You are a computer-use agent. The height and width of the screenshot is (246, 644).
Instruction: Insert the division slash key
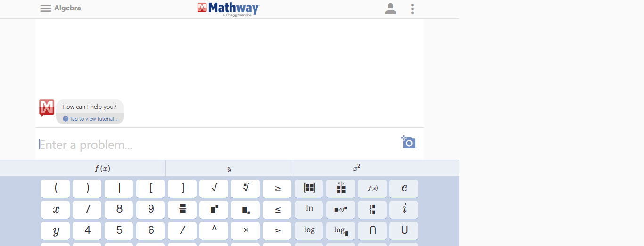click(x=182, y=231)
